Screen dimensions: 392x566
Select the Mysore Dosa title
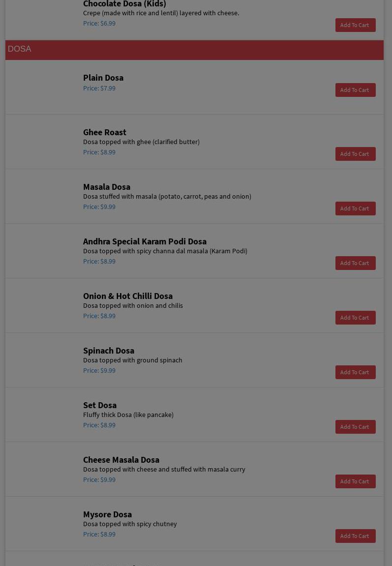[107, 514]
